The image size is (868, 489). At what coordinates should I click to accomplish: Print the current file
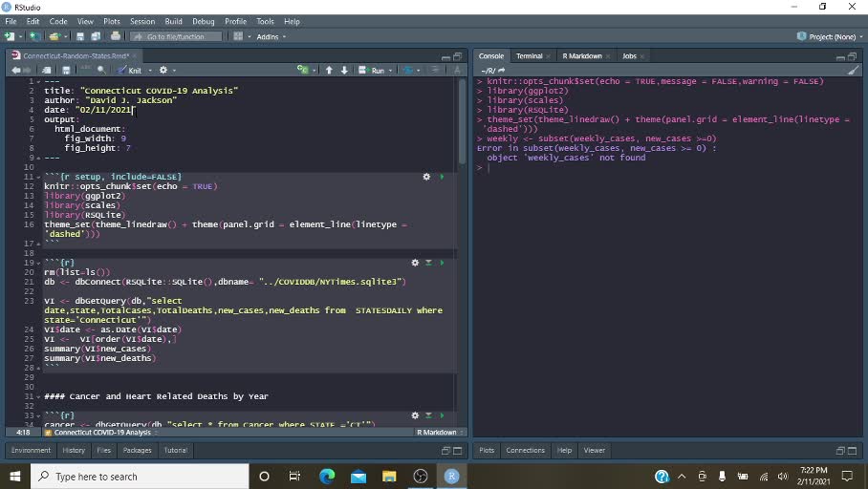point(115,36)
